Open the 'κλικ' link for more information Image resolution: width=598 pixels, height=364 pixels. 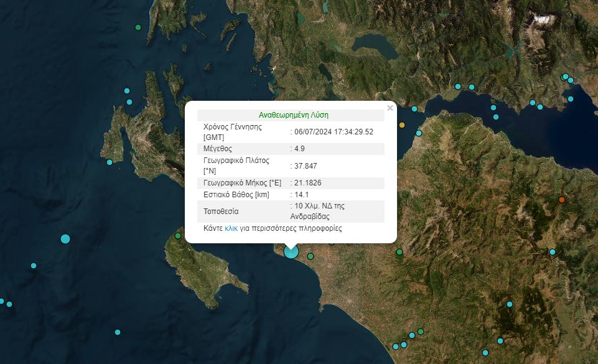click(231, 228)
